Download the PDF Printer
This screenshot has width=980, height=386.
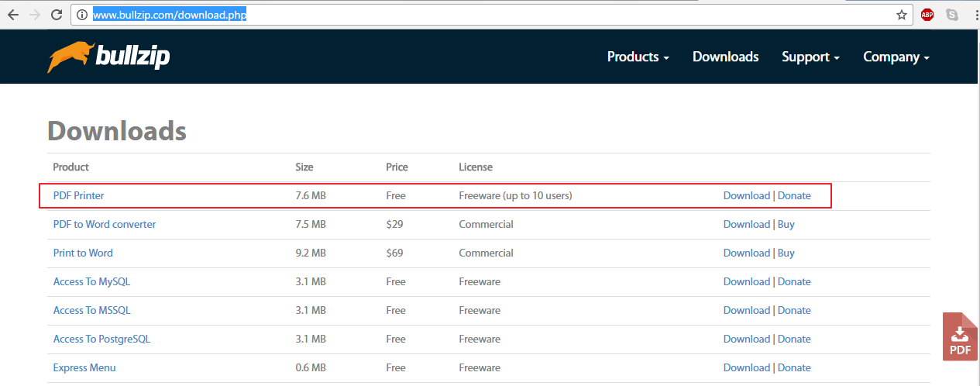point(746,195)
